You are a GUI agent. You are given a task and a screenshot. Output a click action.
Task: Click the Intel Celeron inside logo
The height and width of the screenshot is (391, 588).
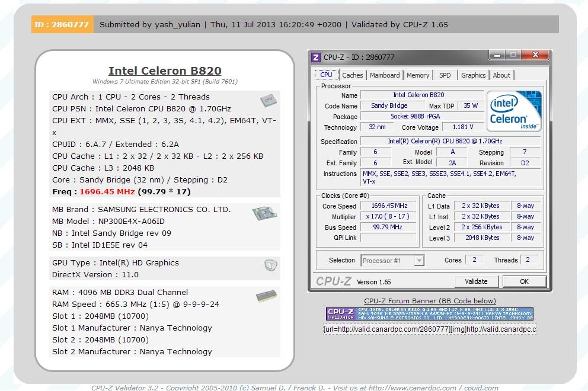coord(514,111)
